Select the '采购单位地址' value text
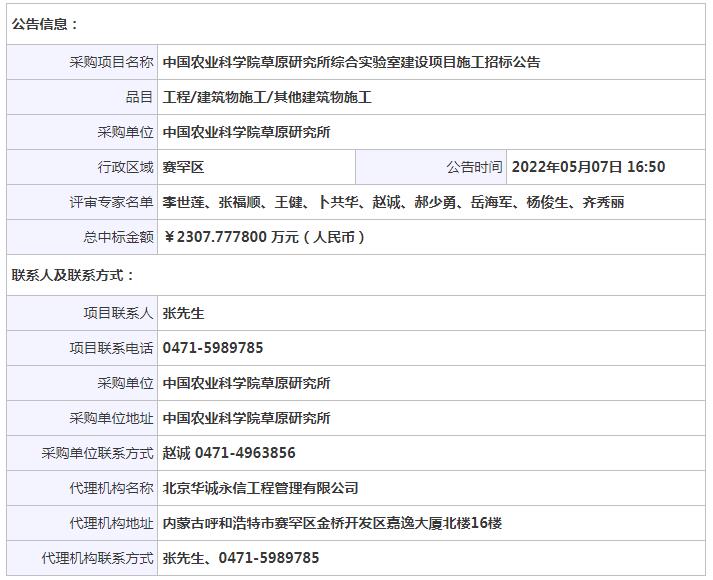The width and height of the screenshot is (713, 580). pos(246,418)
